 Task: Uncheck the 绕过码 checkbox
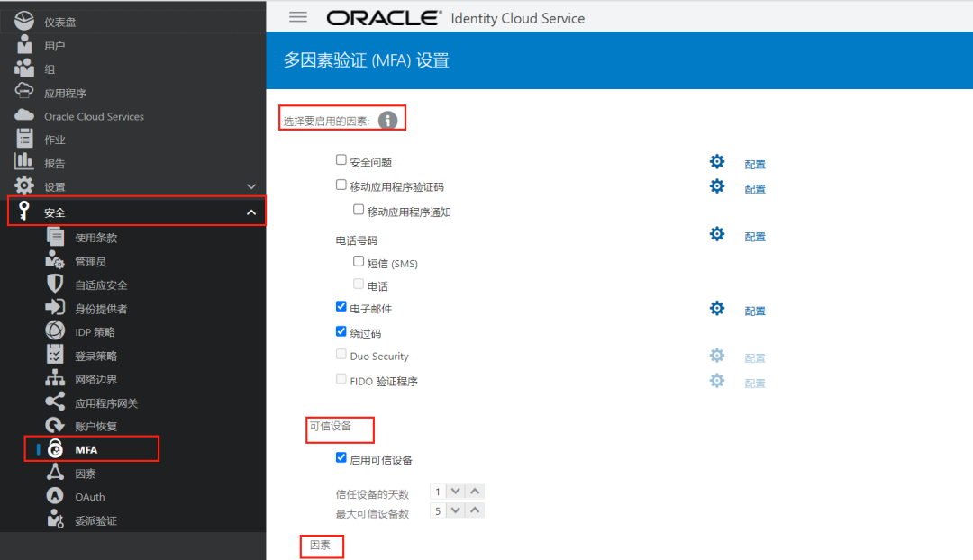(341, 331)
